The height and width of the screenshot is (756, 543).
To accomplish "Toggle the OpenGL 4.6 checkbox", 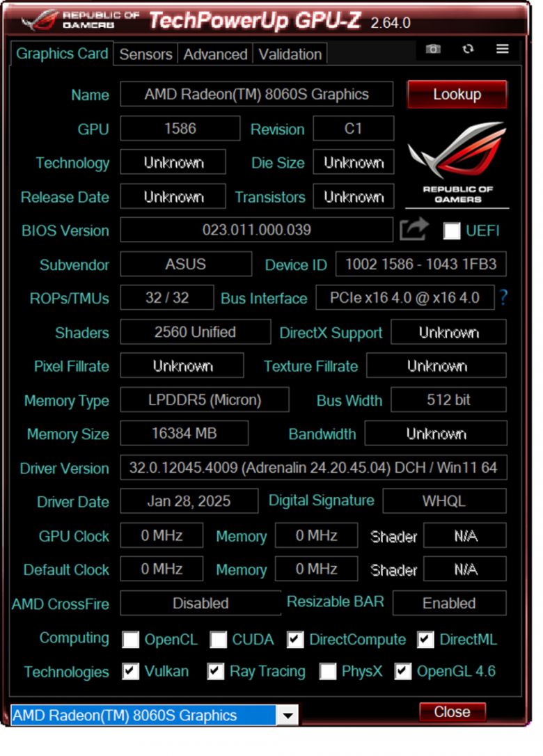I will [402, 671].
